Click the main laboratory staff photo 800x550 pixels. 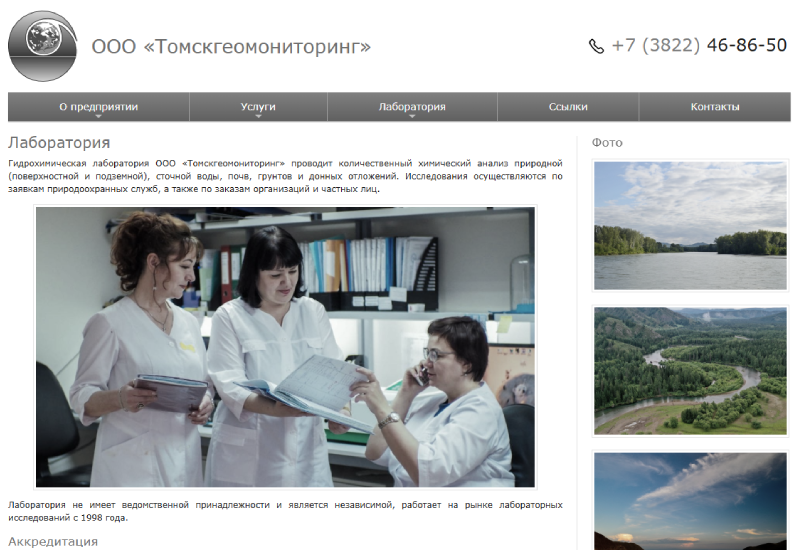tap(285, 347)
